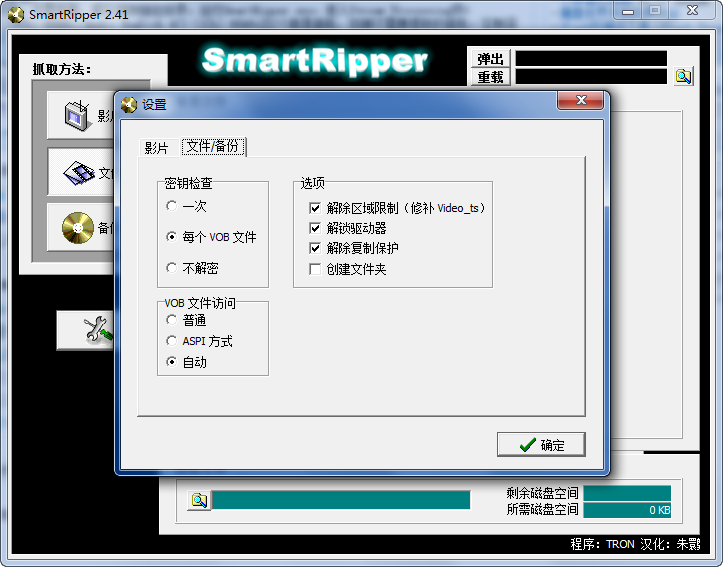Click the upper black drive info field

591,59
